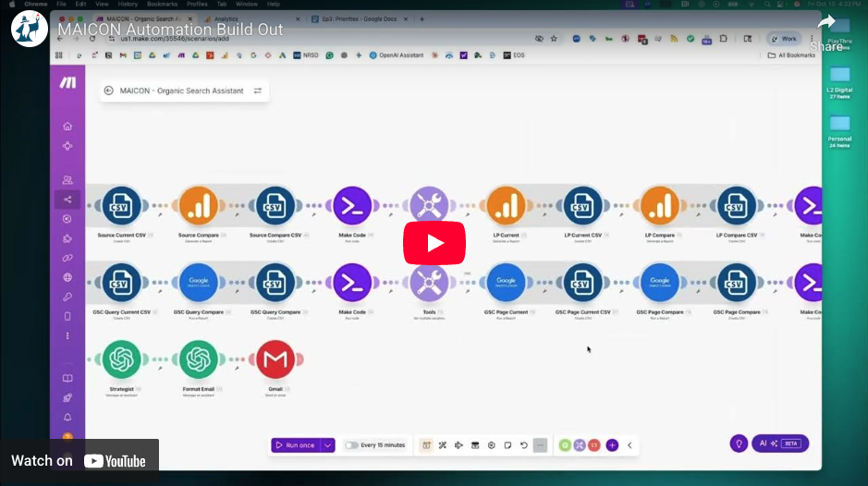Collapse the favorites panel chevron
Screen dimensions: 868x486
click(630, 445)
